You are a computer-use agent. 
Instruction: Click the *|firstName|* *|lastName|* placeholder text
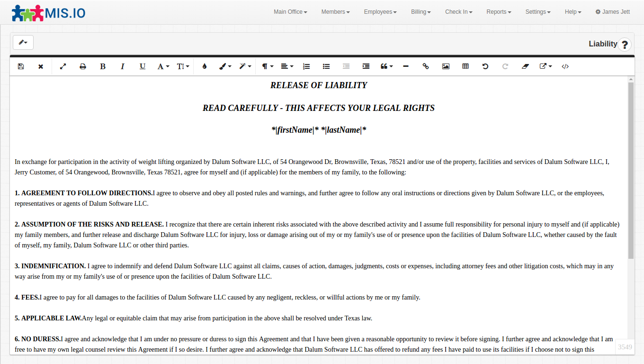click(319, 130)
